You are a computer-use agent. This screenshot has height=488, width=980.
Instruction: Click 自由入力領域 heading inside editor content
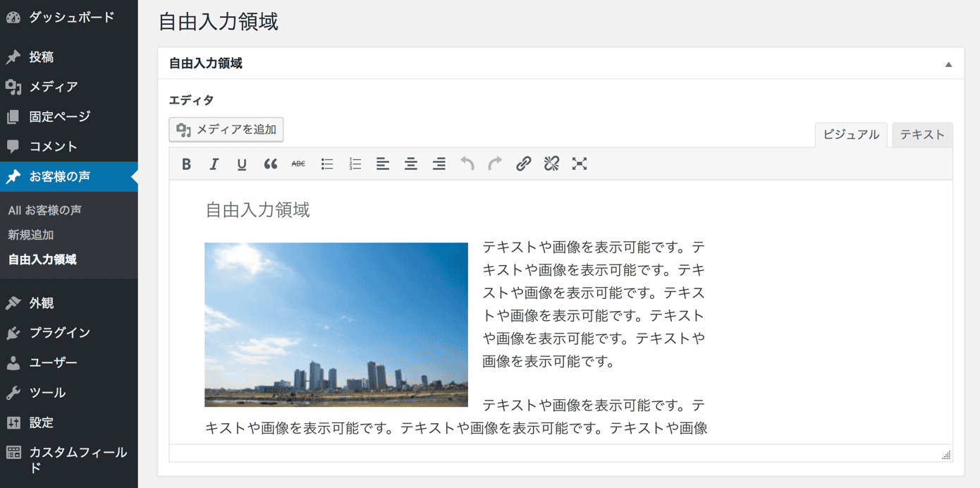[x=257, y=210]
